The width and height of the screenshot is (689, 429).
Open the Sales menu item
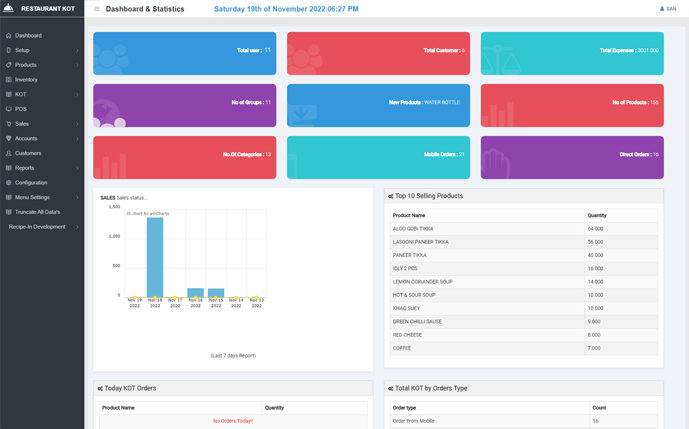tap(22, 124)
